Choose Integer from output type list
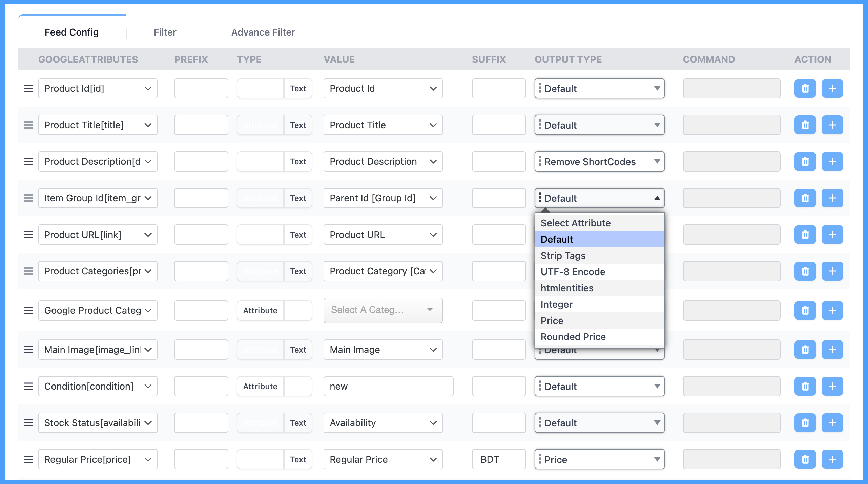Screen dimensions: 868x484 click(x=599, y=304)
